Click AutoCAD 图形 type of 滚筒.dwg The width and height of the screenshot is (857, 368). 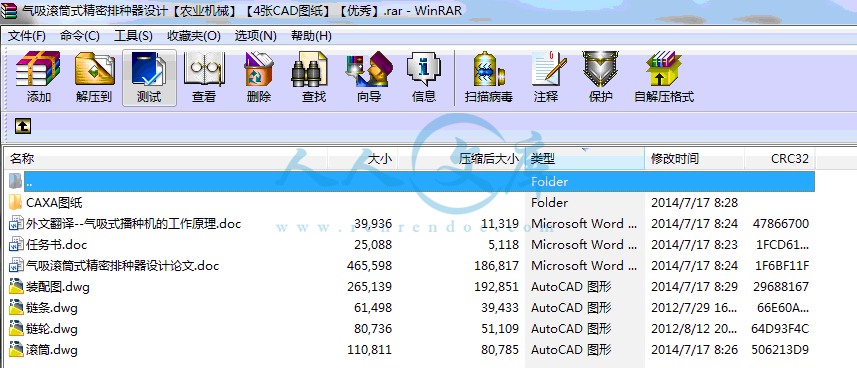pyautogui.click(x=571, y=349)
